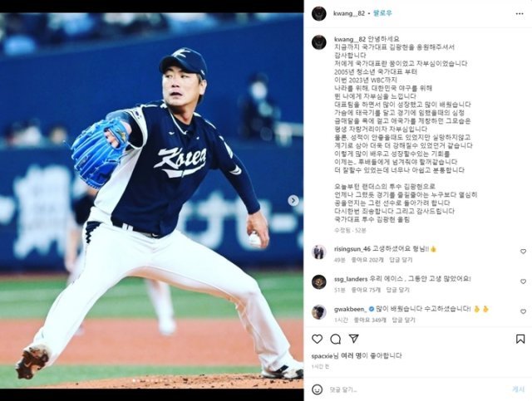This screenshot has width=532, height=401.
Task: Share the post with paper plane icon
Action: [353, 339]
